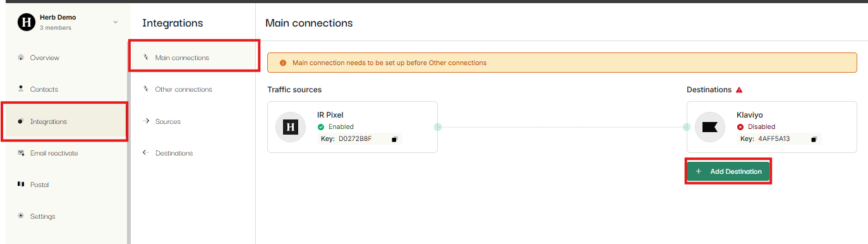Screen dimensions: 868x244
Task: Click the orange info icon in warning banner
Action: click(282, 63)
